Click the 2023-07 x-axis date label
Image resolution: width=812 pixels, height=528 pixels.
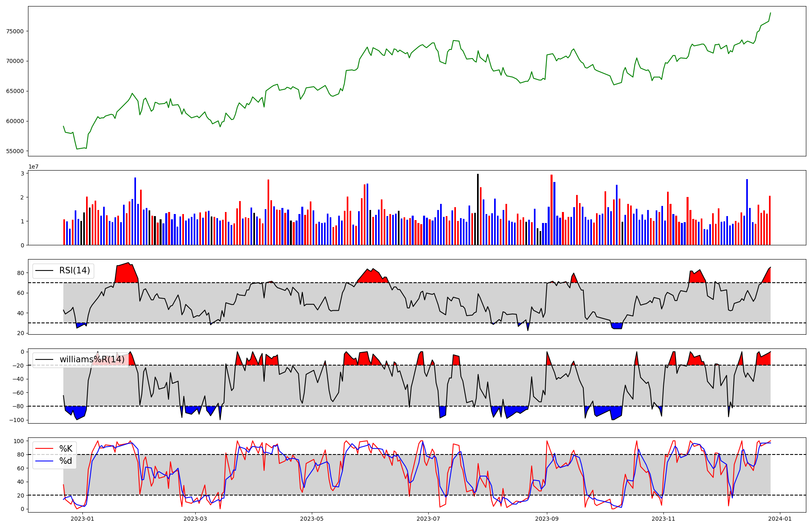[428, 519]
